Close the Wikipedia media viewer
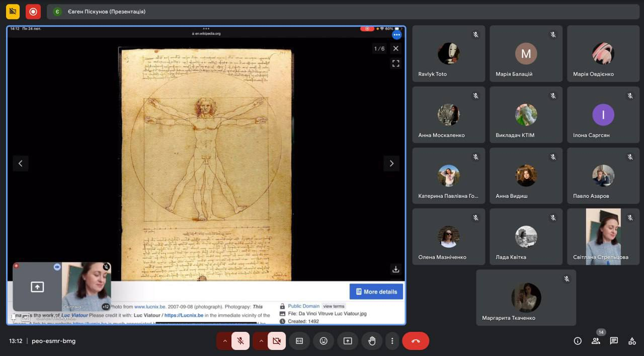 tap(395, 48)
